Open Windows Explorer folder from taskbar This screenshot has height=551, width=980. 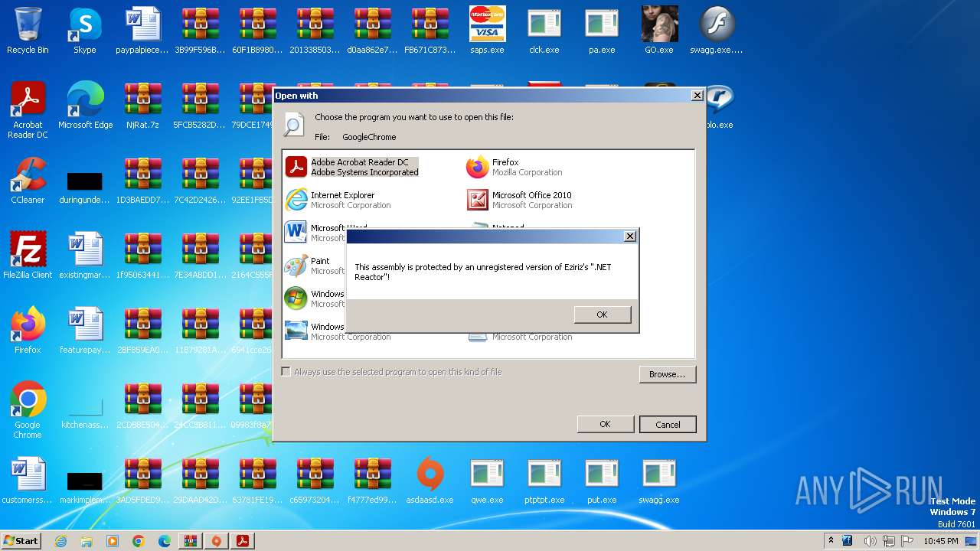pos(87,541)
